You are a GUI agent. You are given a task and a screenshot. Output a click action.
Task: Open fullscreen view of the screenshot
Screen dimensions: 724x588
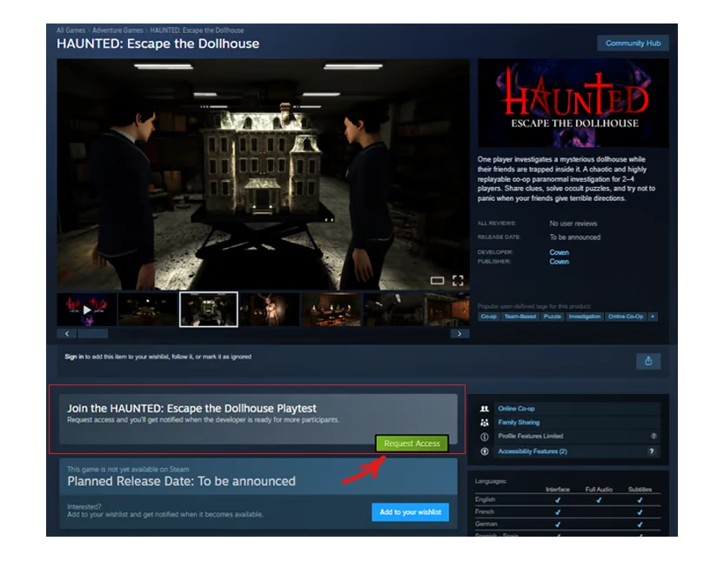coord(458,281)
